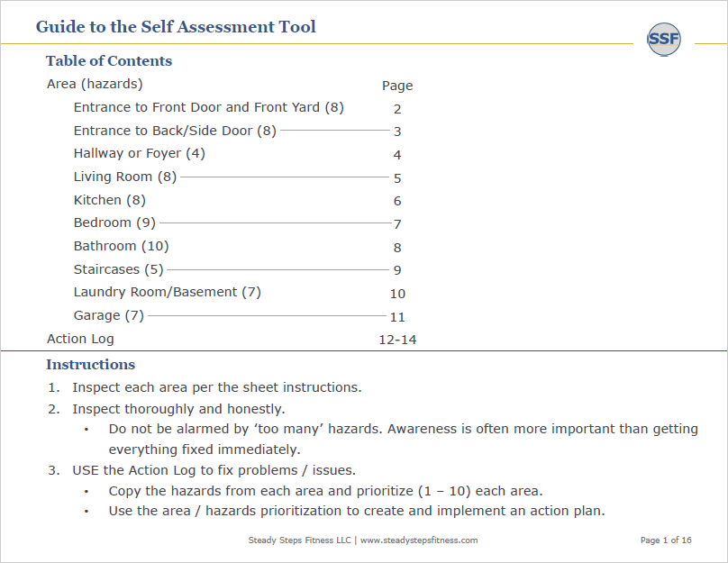728x563 pixels.
Task: Jump to the Living Room section
Action: (125, 177)
